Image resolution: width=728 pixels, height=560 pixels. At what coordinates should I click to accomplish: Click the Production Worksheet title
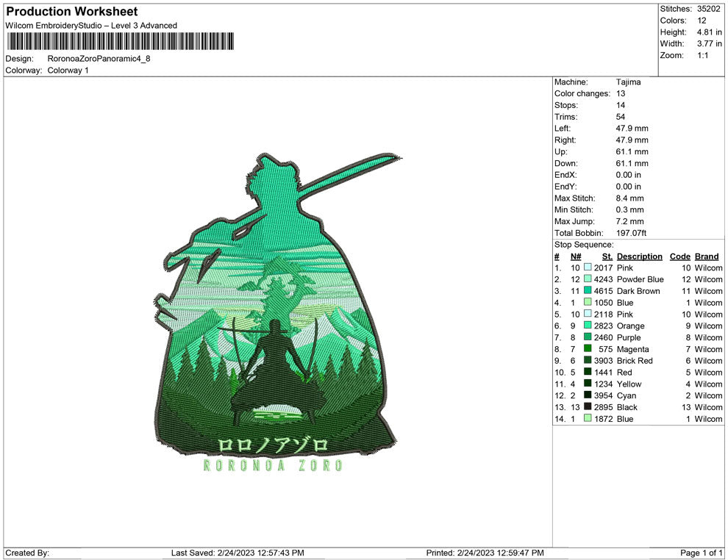pyautogui.click(x=72, y=12)
